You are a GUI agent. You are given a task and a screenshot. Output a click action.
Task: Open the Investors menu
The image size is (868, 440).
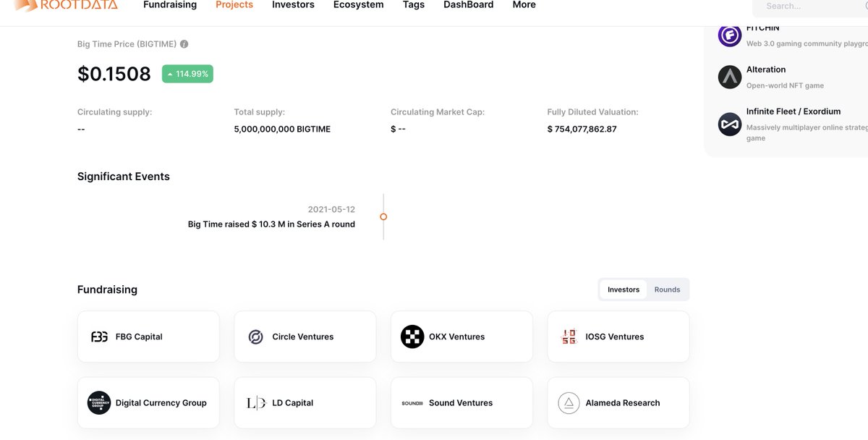293,5
